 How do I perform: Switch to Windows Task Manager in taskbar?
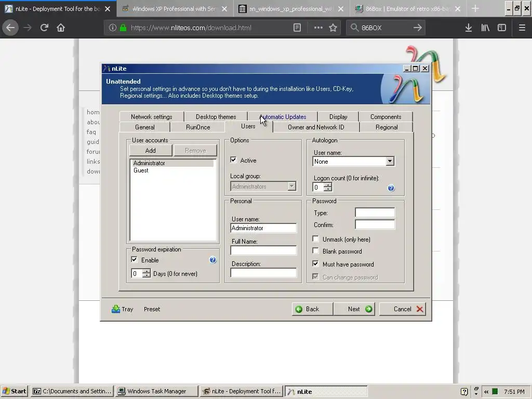point(157,391)
